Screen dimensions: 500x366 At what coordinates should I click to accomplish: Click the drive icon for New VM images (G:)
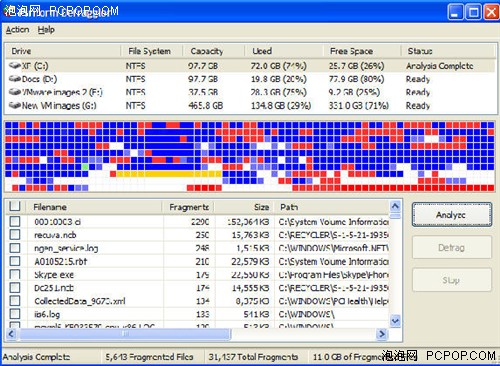pyautogui.click(x=15, y=105)
